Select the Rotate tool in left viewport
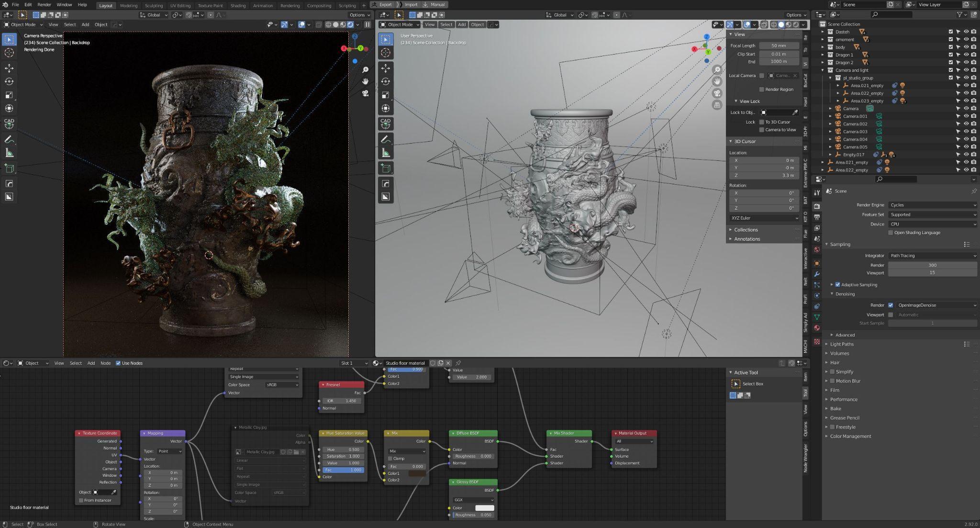 (9, 82)
